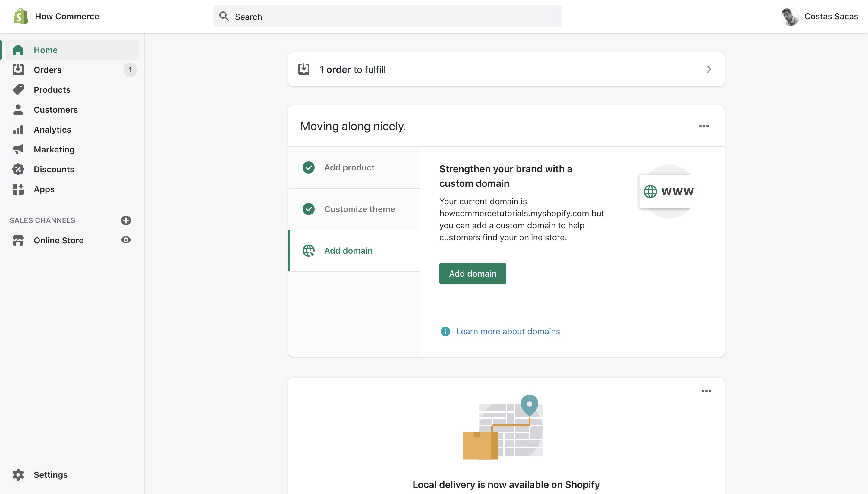View online store with eye icon
This screenshot has width=868, height=494.
126,240
